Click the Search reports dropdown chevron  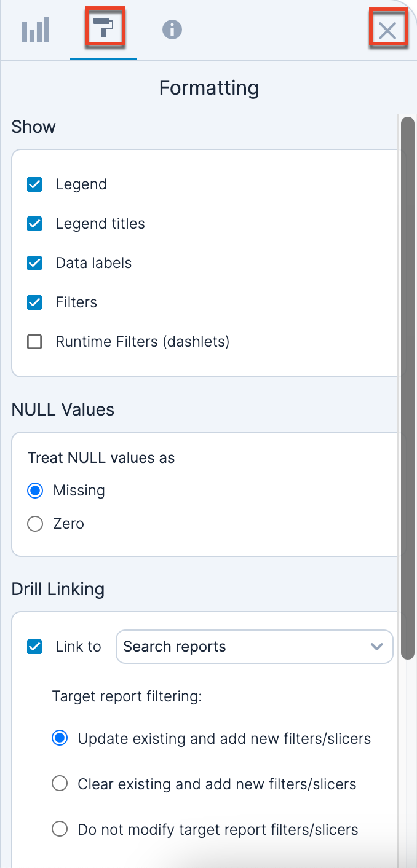[x=377, y=647]
